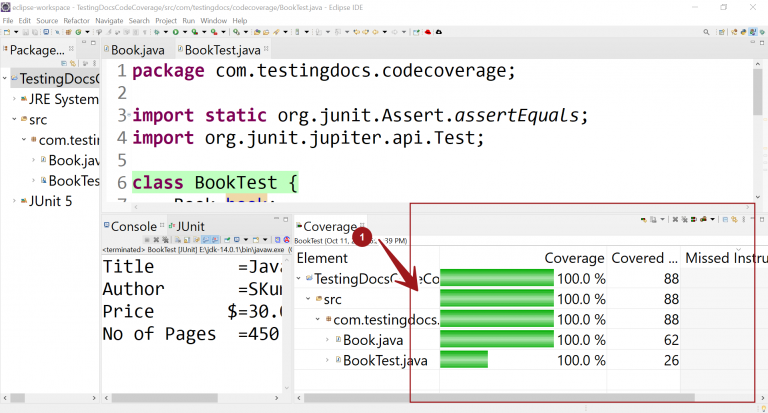Switch to the Python perspective icon
Screen dimensions: 768x413
point(744,32)
